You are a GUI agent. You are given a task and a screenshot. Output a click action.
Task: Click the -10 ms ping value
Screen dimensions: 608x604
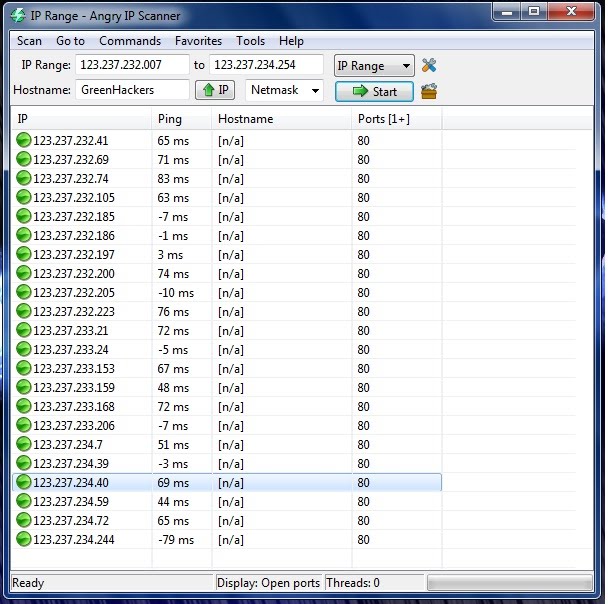coord(176,293)
